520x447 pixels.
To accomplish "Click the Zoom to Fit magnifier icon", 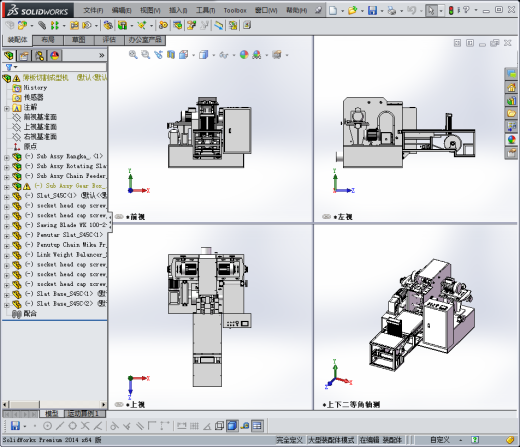I will [x=133, y=55].
